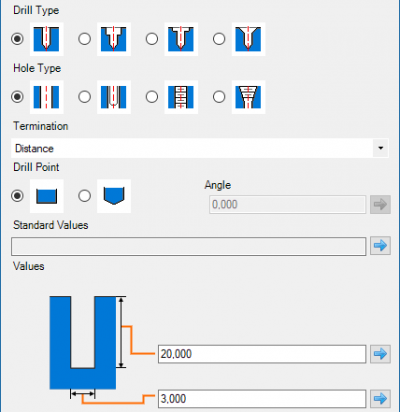Viewport: 400px width, 412px height.
Task: Choose the taper tapped hole type icon
Action: coord(248,97)
